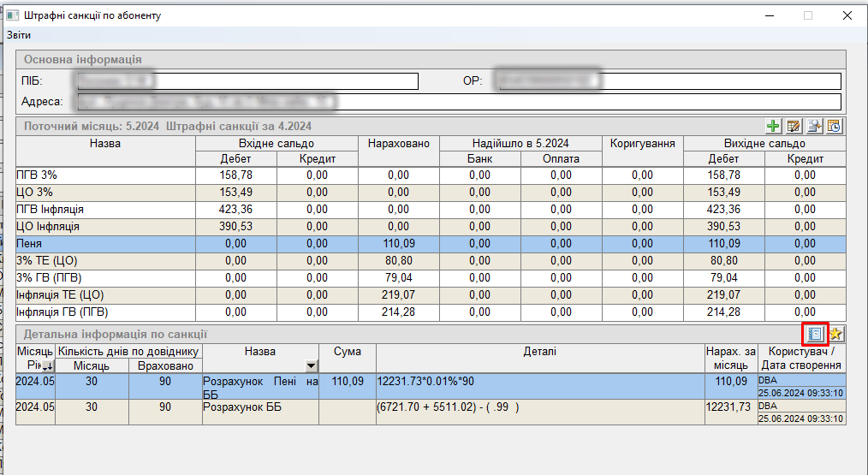Click the window icon in title bar

(12, 15)
